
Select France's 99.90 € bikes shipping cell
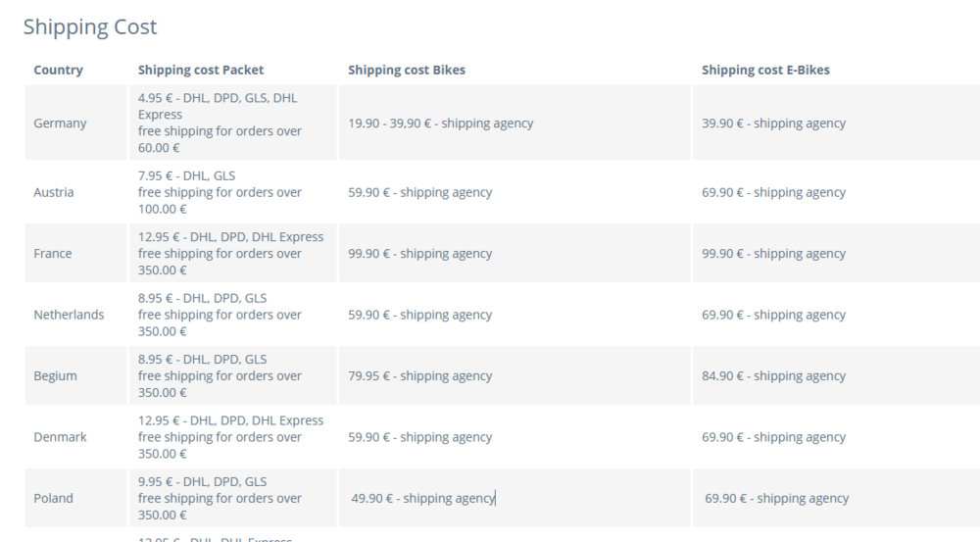tap(419, 253)
